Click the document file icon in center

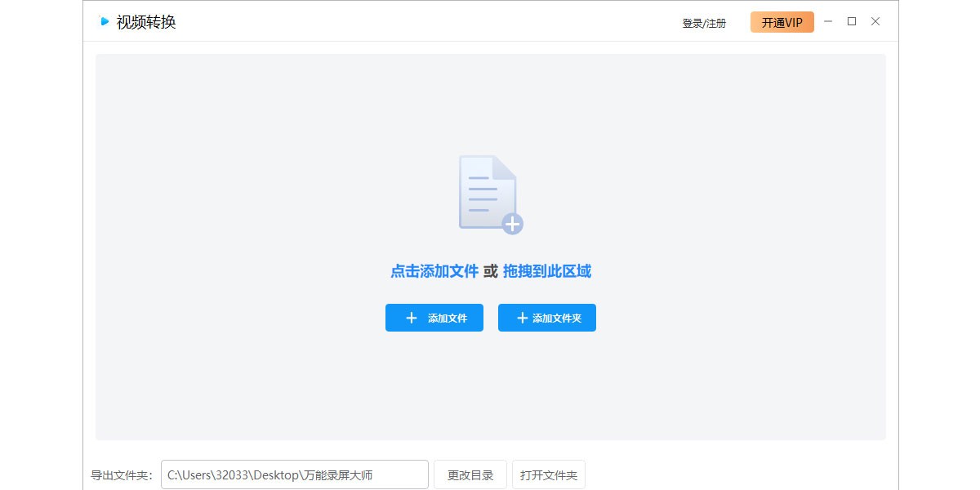pos(487,191)
